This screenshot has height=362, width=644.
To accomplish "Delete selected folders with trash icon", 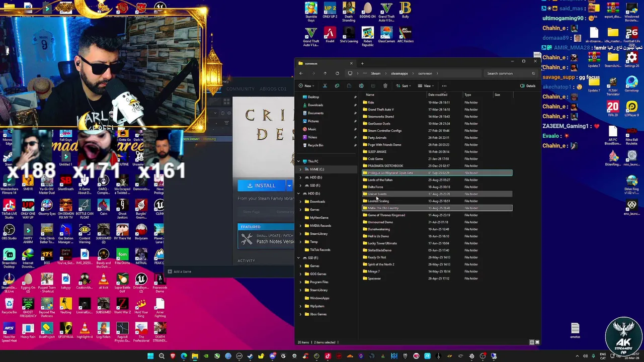I will click(385, 86).
